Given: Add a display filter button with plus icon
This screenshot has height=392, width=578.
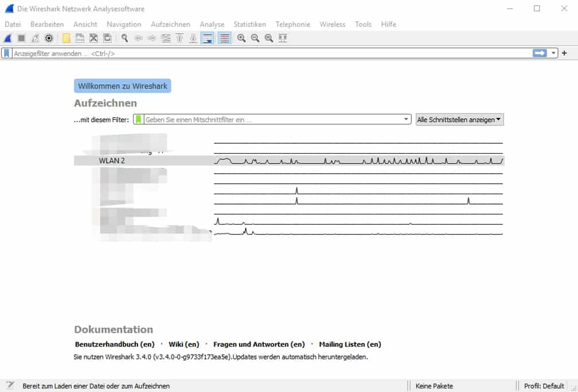Looking at the screenshot, I should tap(564, 53).
